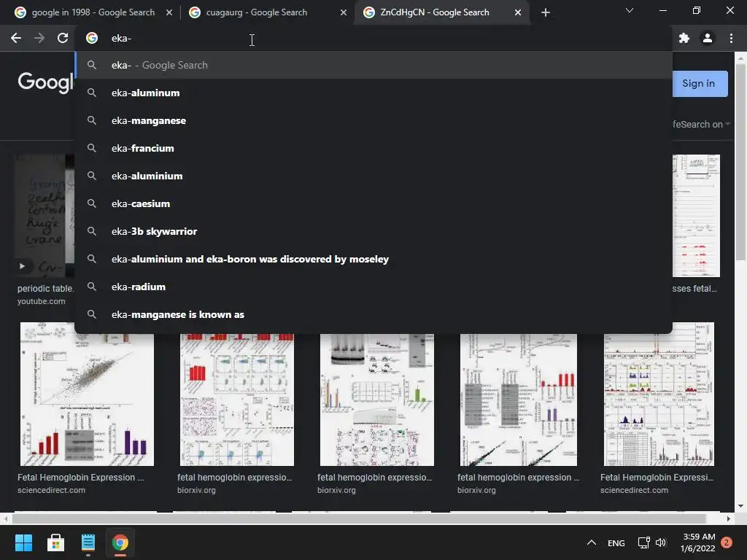Open the Extensions puzzle icon
Screen dimensions: 747x560
pyautogui.click(x=684, y=38)
